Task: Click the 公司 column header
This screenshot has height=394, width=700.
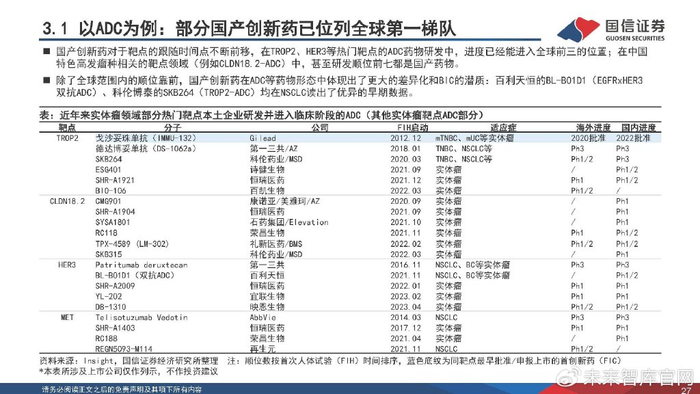Action: (x=320, y=128)
